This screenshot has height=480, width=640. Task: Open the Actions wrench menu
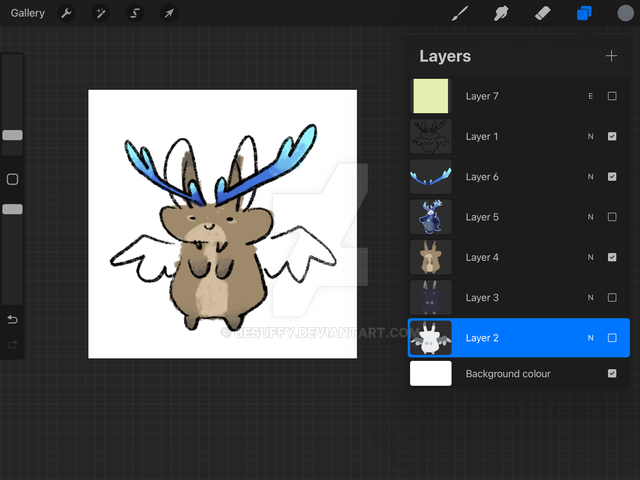pyautogui.click(x=65, y=14)
